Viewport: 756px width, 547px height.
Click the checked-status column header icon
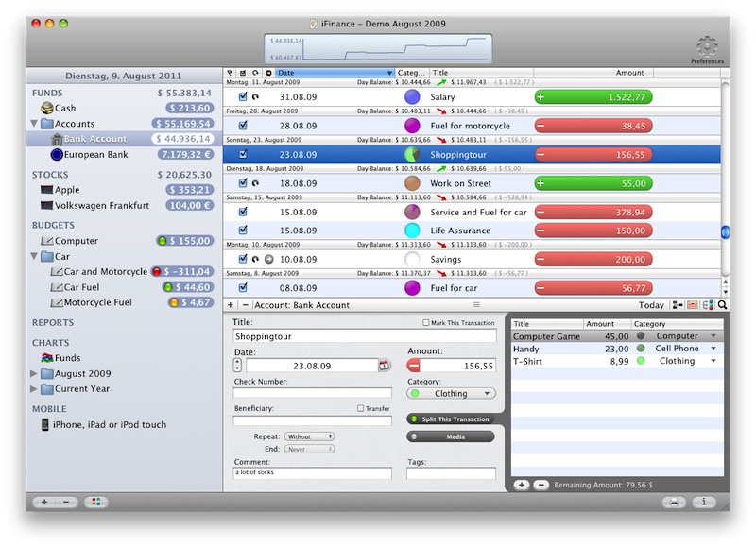[x=243, y=73]
